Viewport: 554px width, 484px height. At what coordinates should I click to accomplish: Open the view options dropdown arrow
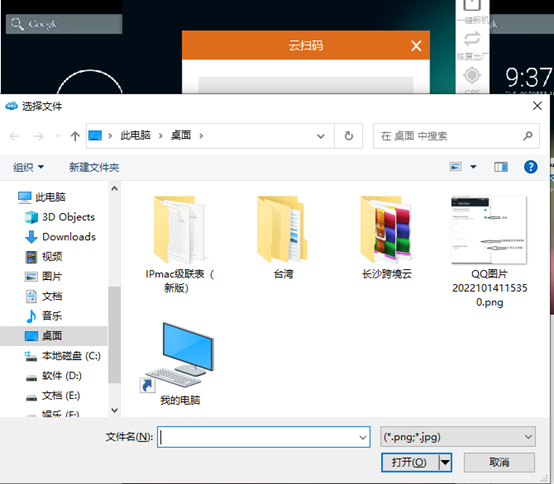473,167
